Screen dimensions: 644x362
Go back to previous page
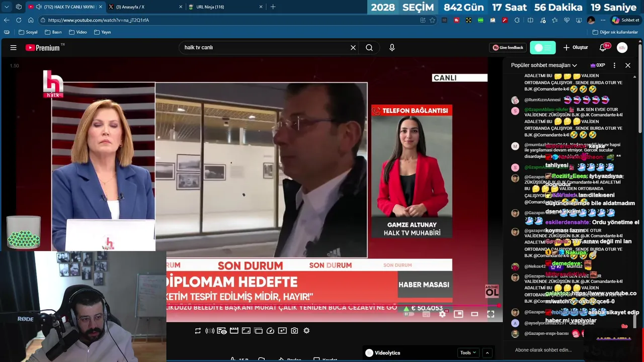coord(7,20)
